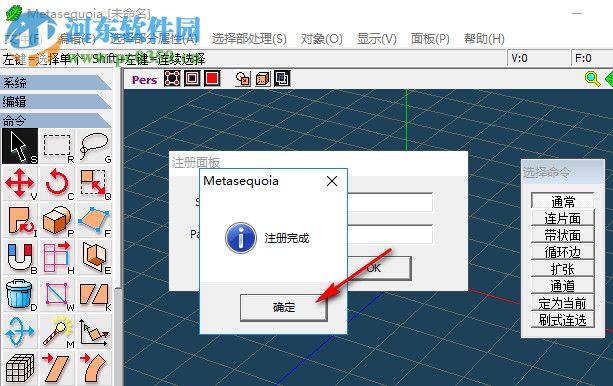Click 刷式连选 button
This screenshot has width=613, height=386.
point(563,320)
